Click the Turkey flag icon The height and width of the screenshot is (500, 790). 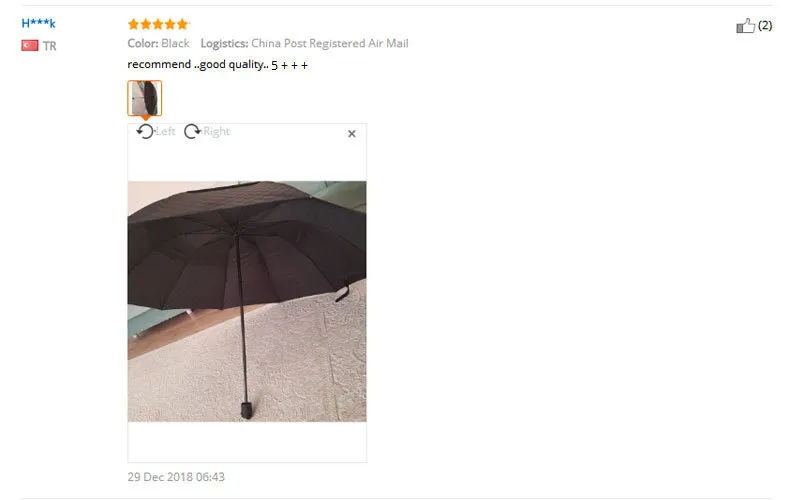click(x=30, y=45)
